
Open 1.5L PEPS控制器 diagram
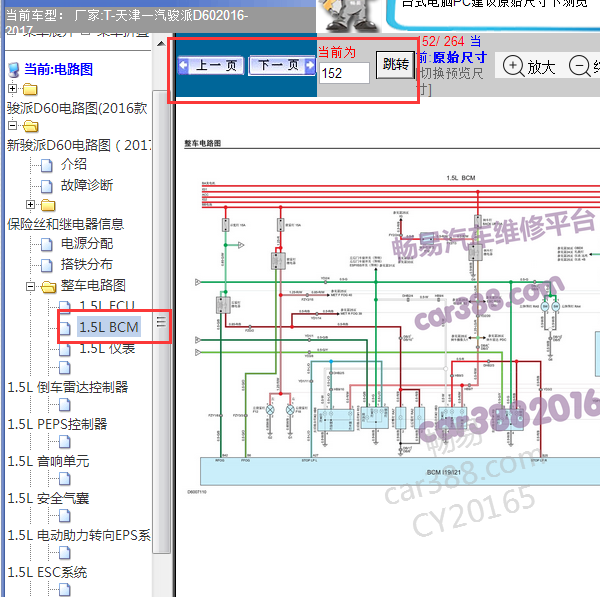pyautogui.click(x=57, y=424)
